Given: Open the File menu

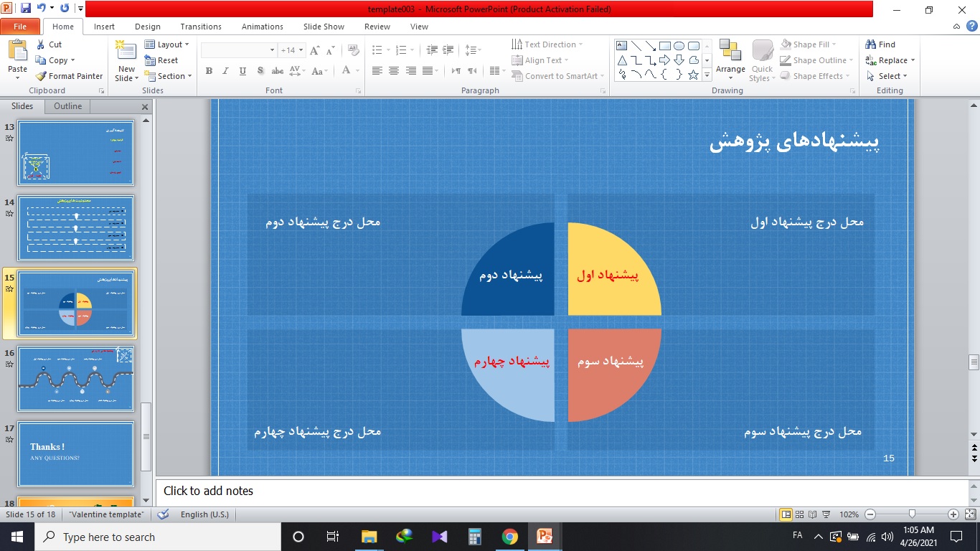Looking at the screenshot, I should pos(20,26).
